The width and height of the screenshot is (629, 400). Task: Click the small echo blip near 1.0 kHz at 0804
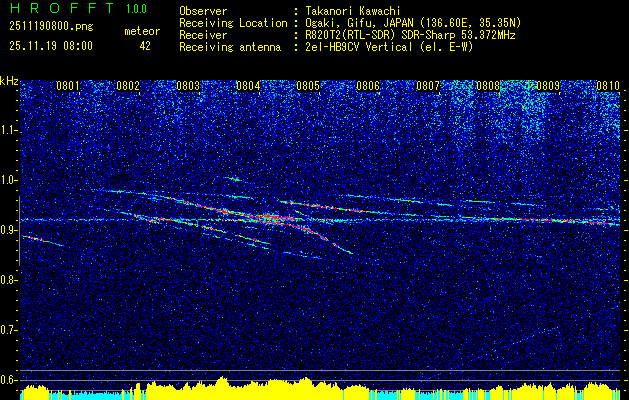[x=233, y=179]
